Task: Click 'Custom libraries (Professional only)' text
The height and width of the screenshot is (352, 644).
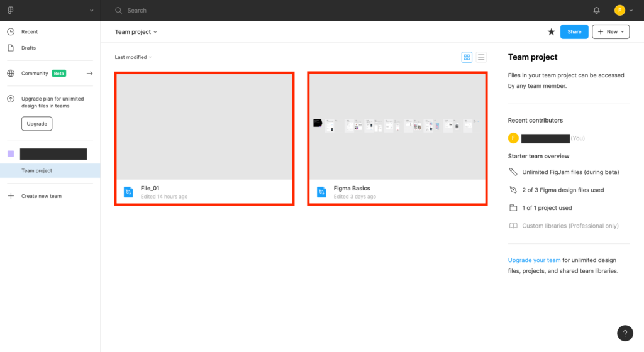Action: coord(570,226)
